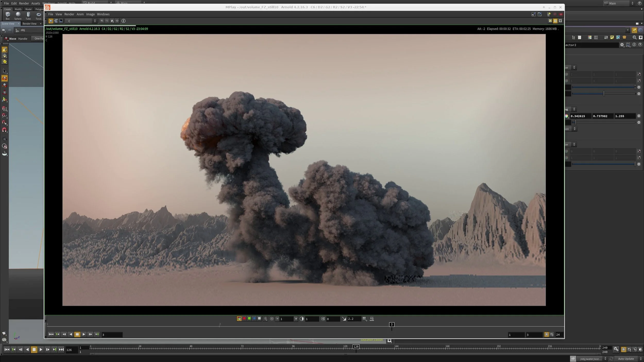Toggle the green channel display

(x=249, y=318)
